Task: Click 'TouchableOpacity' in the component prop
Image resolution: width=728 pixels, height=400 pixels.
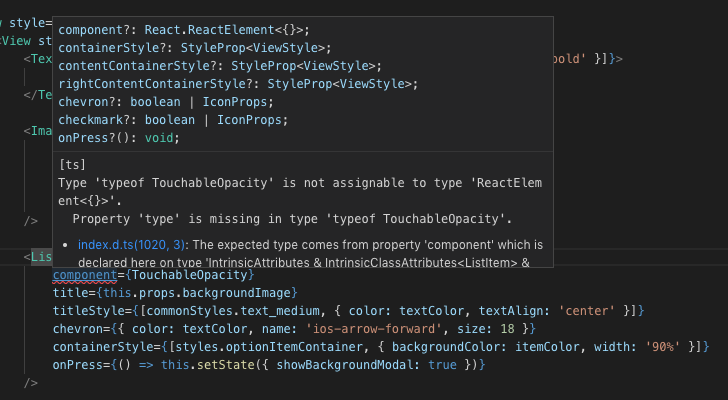Action: tap(190, 275)
